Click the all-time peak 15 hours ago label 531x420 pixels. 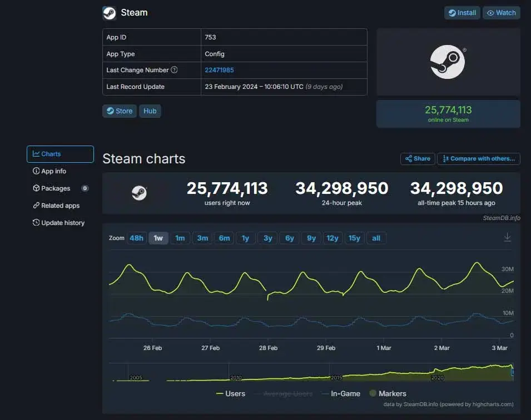(x=456, y=203)
